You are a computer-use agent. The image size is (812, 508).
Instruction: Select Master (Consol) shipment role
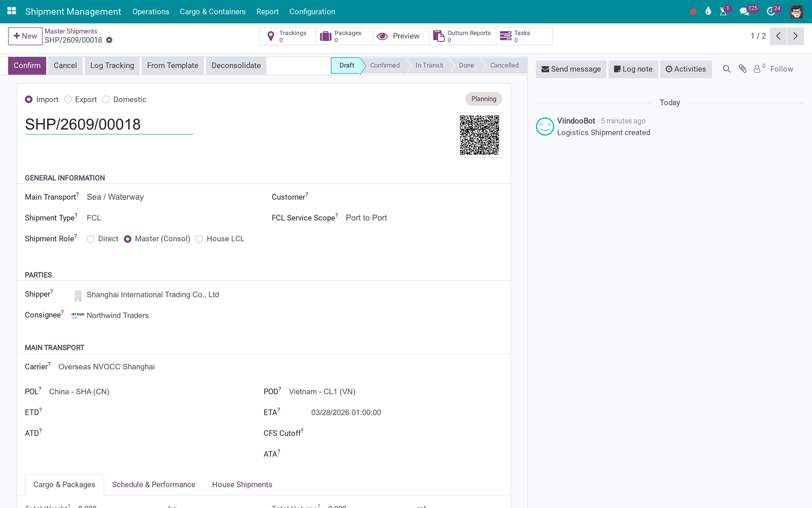coord(127,239)
